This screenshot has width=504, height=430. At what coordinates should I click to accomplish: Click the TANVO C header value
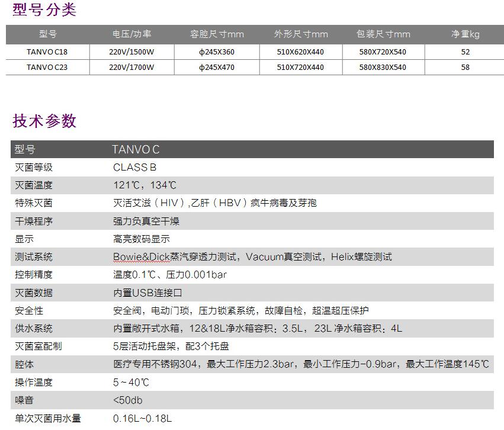(x=136, y=149)
